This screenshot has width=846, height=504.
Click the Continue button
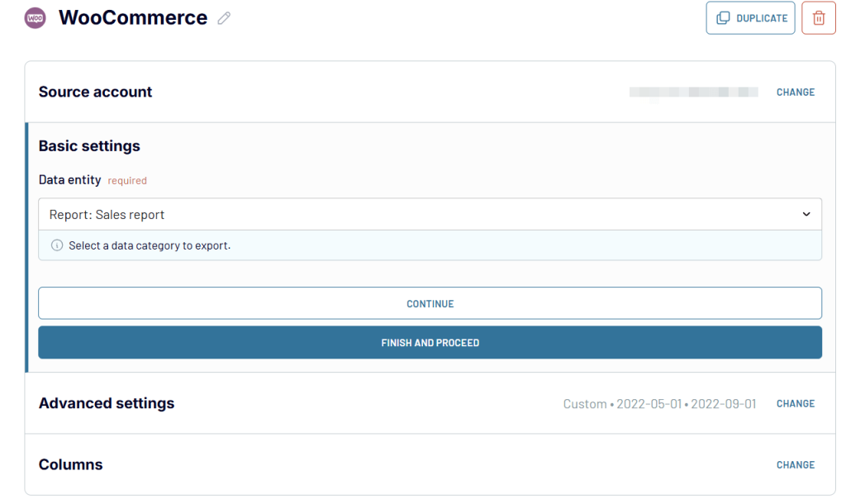430,303
